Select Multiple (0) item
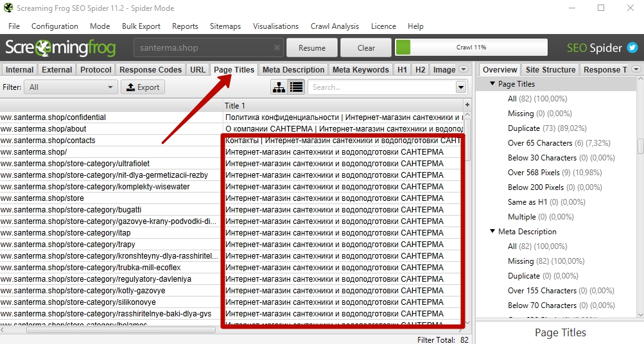 (x=541, y=217)
